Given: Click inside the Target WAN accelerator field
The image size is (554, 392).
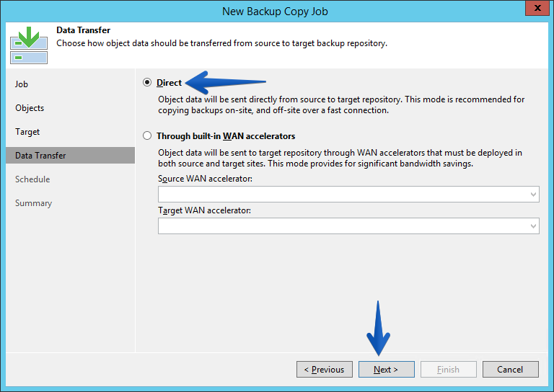Looking at the screenshot, I should [348, 226].
